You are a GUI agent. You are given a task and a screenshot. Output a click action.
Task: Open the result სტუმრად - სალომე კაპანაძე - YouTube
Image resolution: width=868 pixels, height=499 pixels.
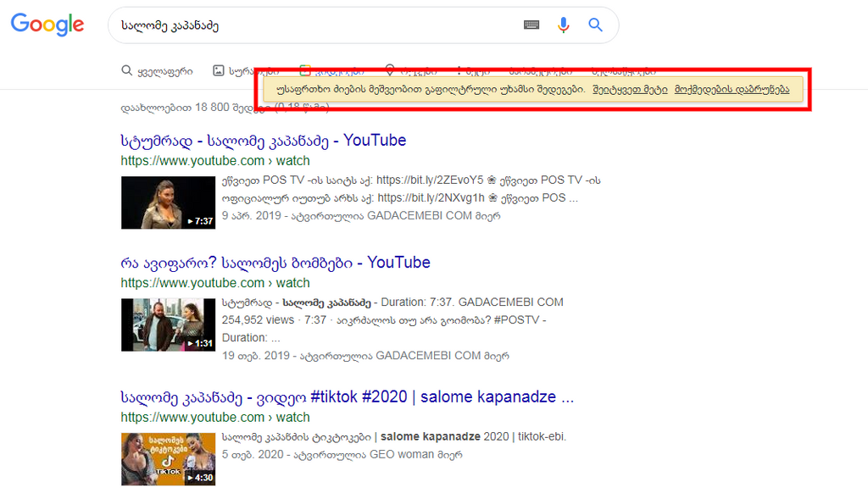click(x=264, y=141)
